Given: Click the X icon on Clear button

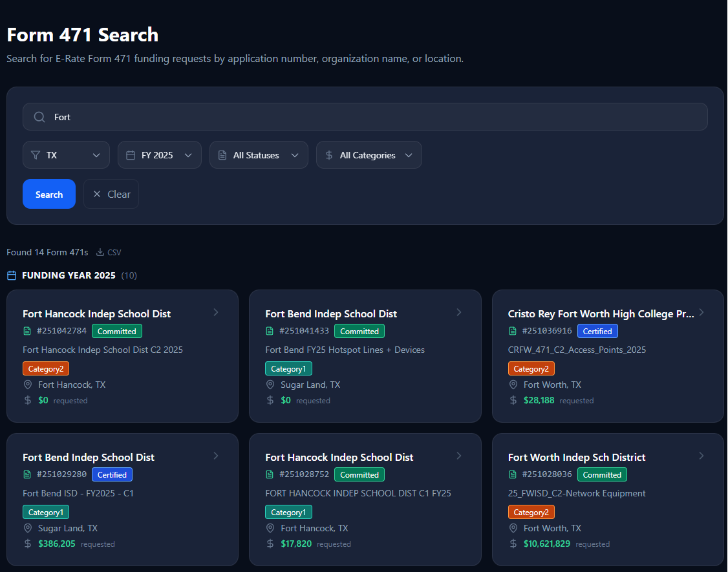Looking at the screenshot, I should tap(97, 195).
